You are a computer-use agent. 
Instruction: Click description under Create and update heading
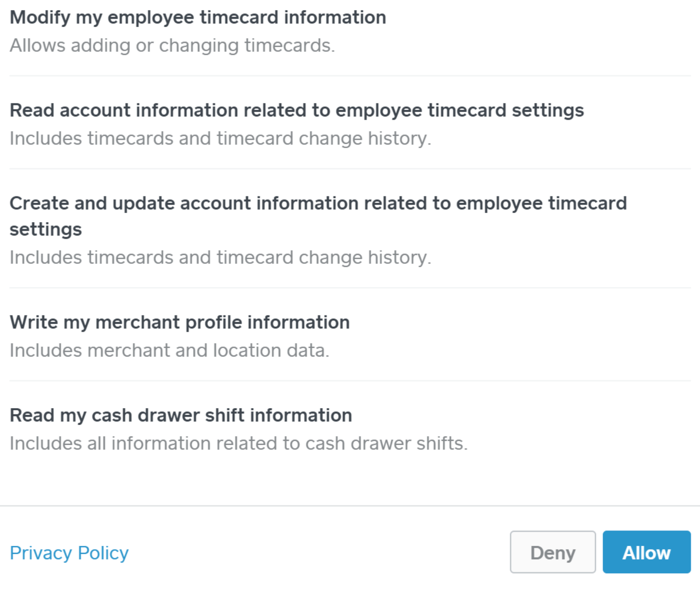pos(220,257)
